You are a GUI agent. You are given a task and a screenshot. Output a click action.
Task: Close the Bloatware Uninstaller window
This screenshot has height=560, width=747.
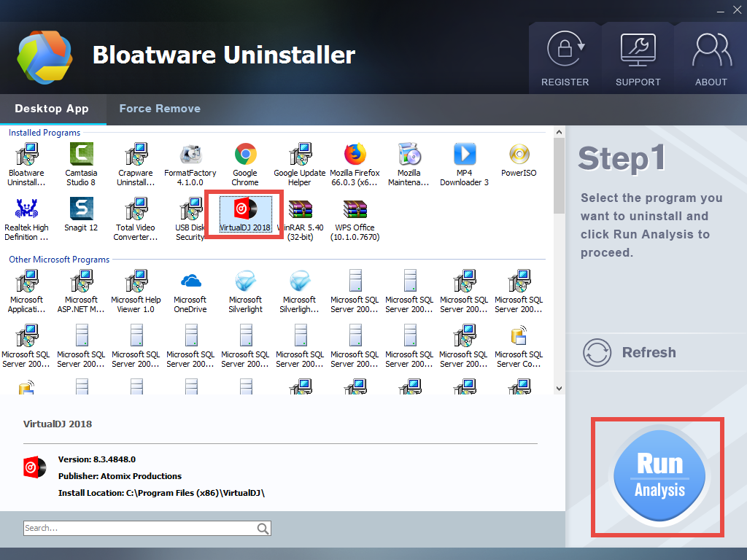point(737,10)
